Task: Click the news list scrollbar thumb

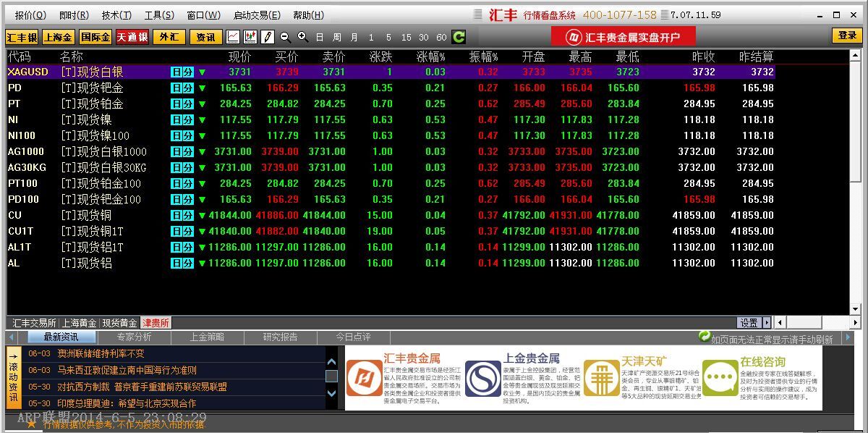Action: (331, 377)
